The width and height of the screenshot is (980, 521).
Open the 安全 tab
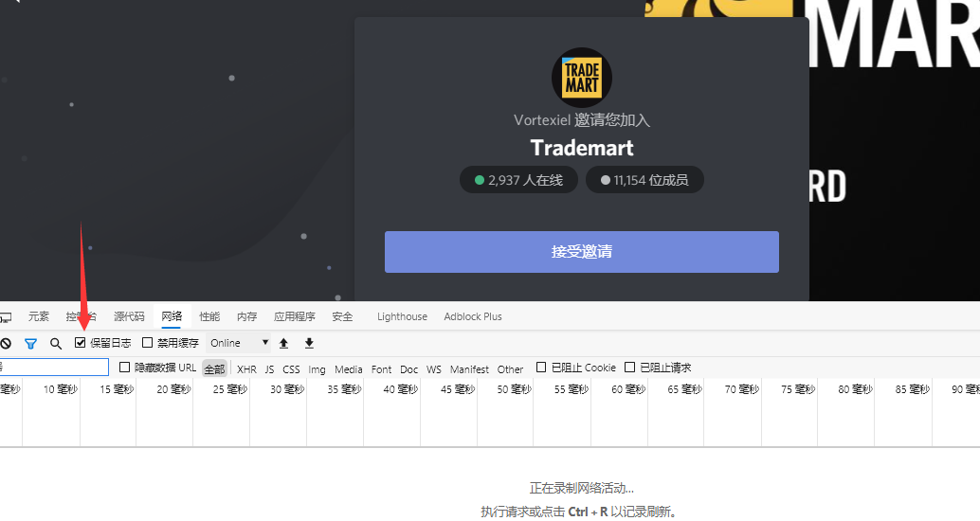tap(342, 316)
